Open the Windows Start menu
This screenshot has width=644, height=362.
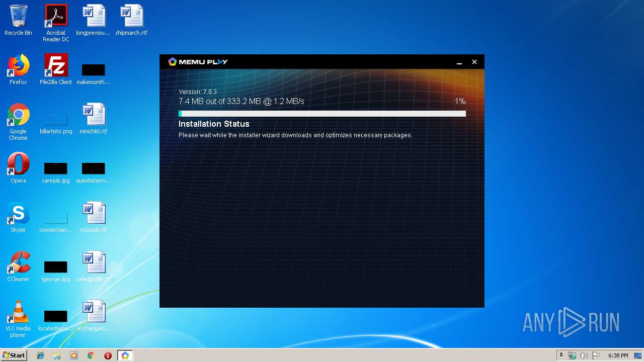14,355
